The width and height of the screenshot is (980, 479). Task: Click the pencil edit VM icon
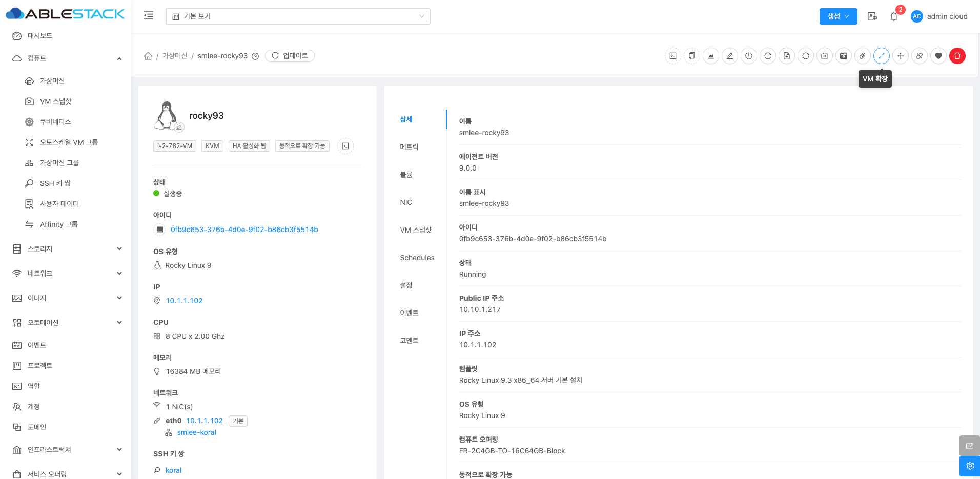pyautogui.click(x=730, y=56)
